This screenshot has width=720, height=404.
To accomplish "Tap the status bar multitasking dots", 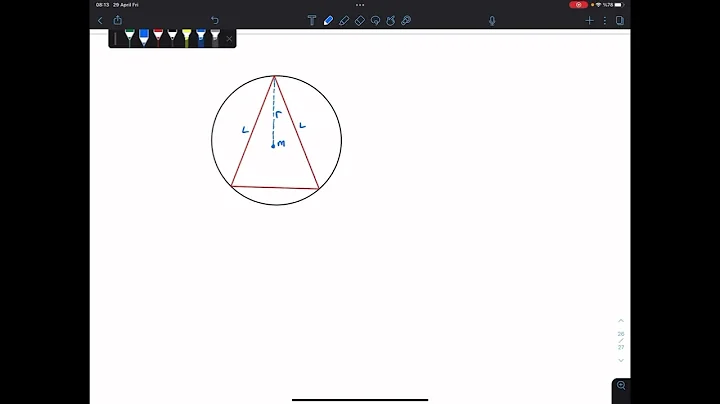I will pyautogui.click(x=360, y=5).
